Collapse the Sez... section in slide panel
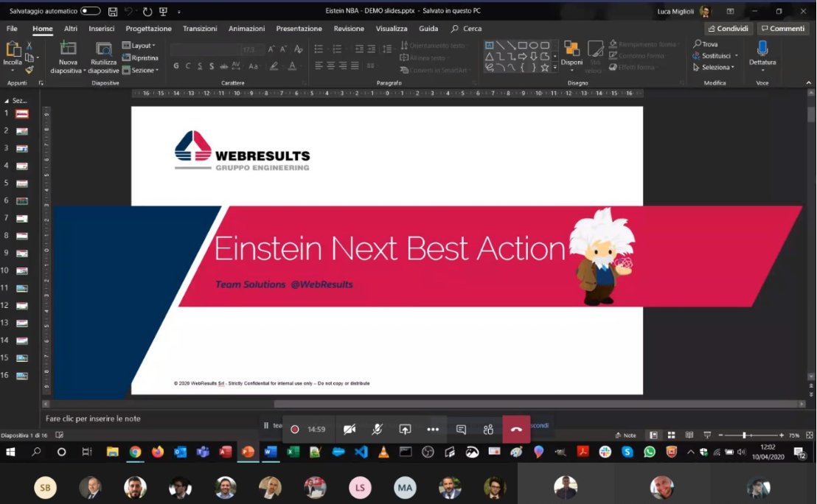 pos(7,100)
